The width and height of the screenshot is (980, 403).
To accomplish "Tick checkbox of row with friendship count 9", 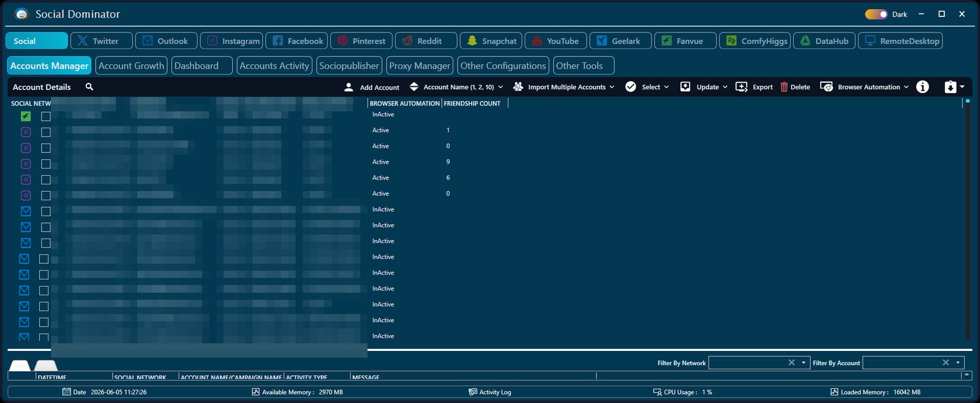I will click(x=46, y=164).
